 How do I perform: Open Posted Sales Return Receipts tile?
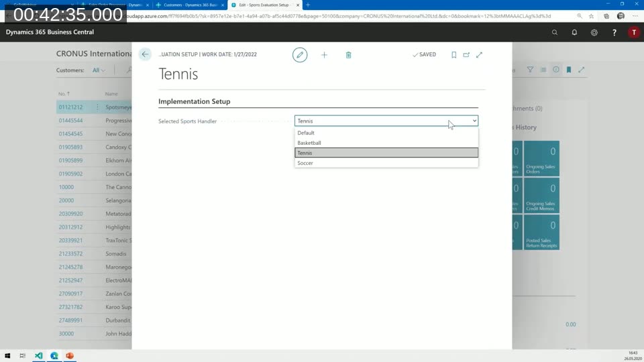pos(541,233)
